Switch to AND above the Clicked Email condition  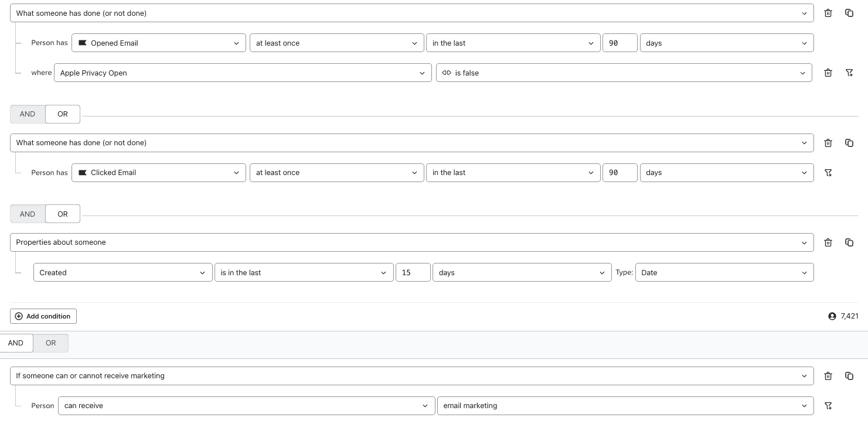(x=28, y=114)
